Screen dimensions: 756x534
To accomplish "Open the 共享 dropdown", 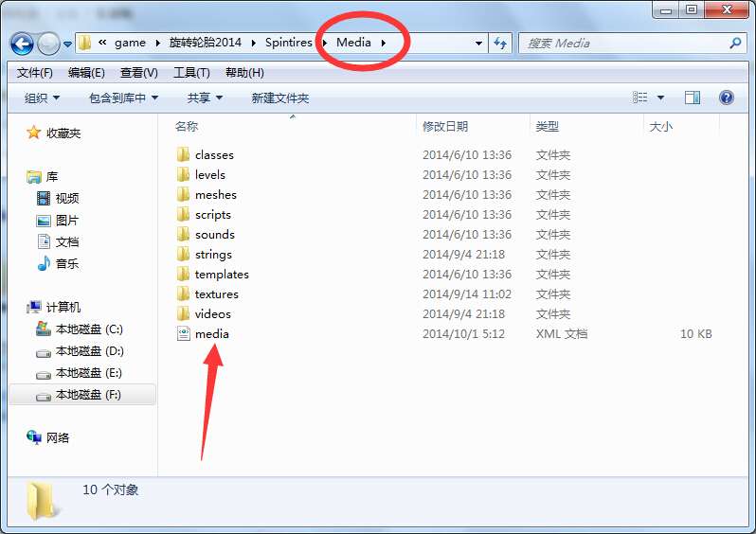I will point(205,98).
